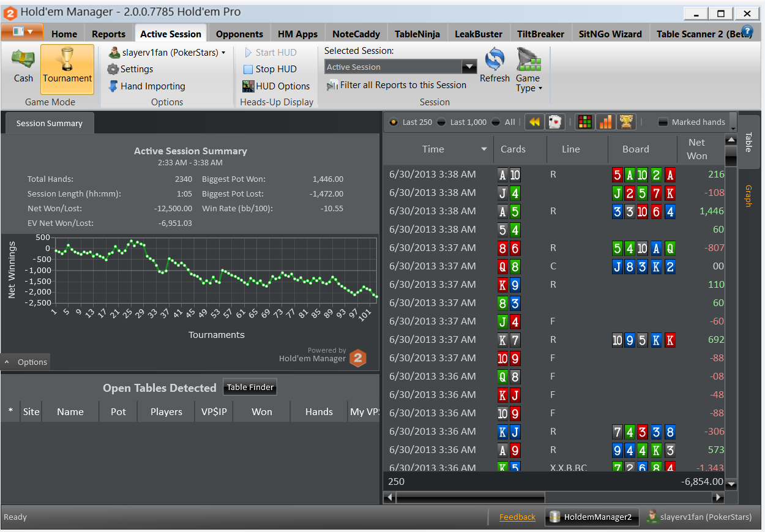The image size is (765, 532).
Task: Open the HM Apps tab
Action: point(297,34)
